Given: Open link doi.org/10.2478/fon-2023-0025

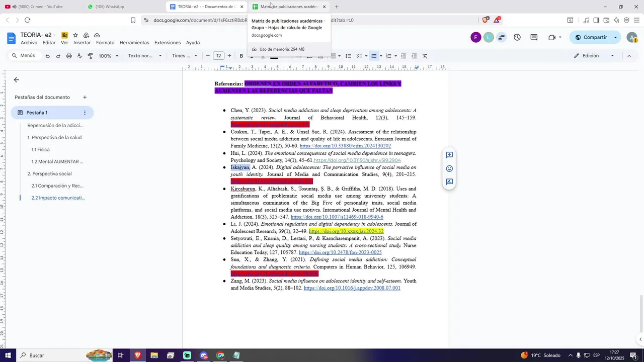Looking at the screenshot, I should [340, 252].
